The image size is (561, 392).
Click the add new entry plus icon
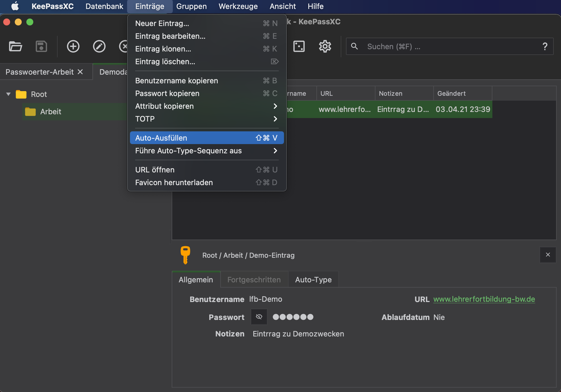click(x=73, y=46)
